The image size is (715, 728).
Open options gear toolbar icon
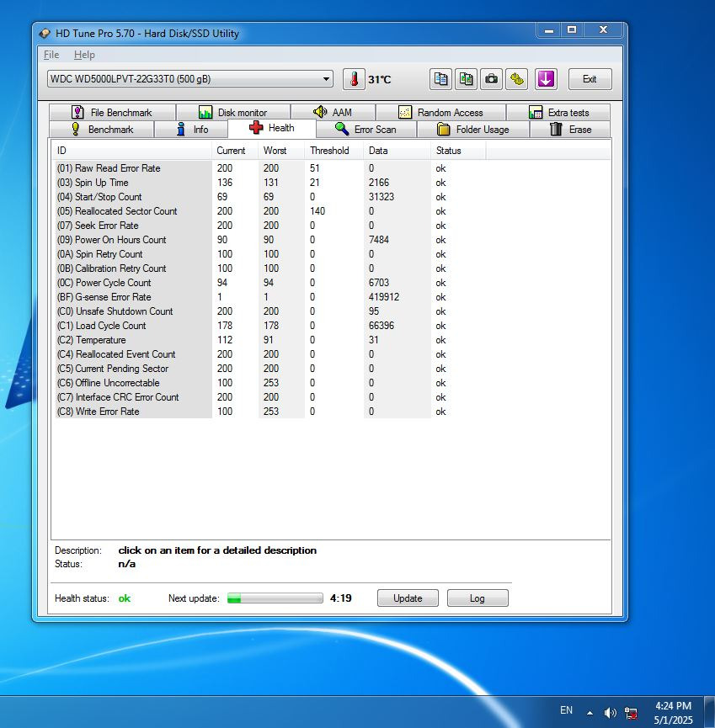pos(516,79)
